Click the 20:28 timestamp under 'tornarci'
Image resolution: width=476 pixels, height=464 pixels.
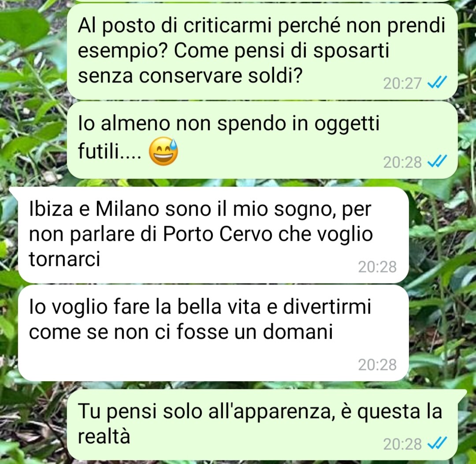click(x=377, y=267)
